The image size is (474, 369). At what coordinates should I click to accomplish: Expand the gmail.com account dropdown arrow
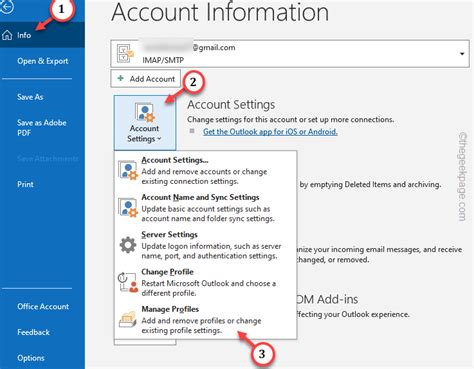coord(462,54)
